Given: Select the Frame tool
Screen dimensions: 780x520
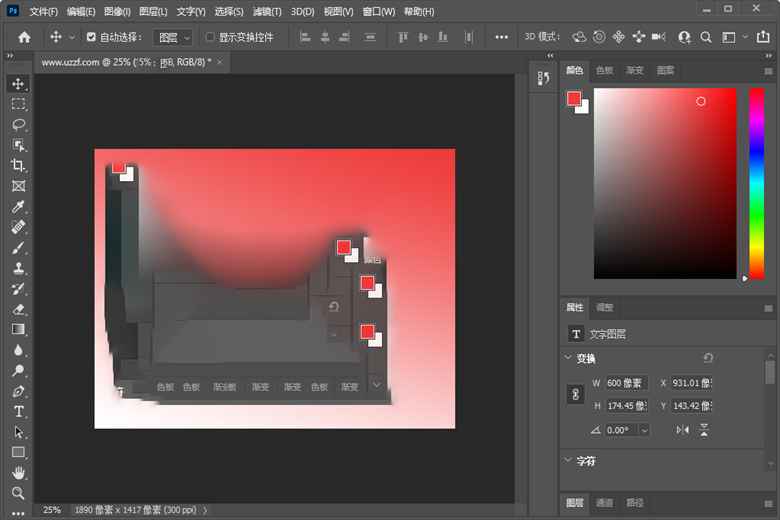Looking at the screenshot, I should [18, 186].
